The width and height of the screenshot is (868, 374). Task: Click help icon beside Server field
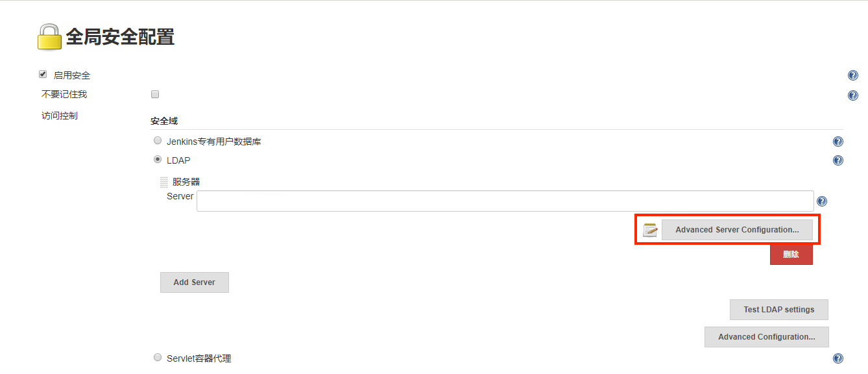[x=822, y=201]
